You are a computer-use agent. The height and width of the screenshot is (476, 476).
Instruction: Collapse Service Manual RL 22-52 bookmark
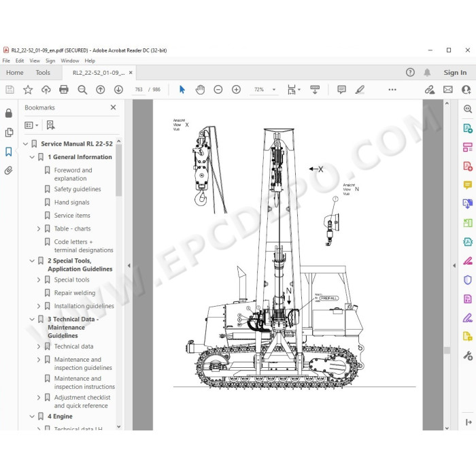tap(26, 144)
